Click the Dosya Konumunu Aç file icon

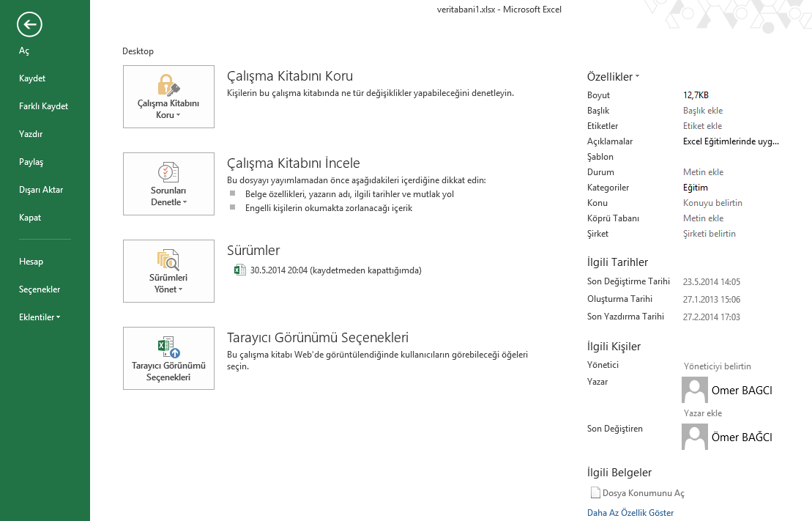595,493
